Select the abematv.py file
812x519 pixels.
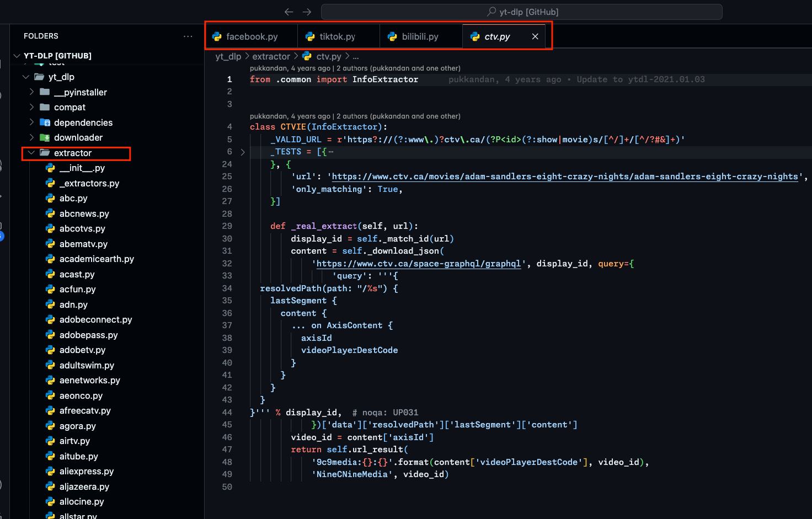coord(83,244)
